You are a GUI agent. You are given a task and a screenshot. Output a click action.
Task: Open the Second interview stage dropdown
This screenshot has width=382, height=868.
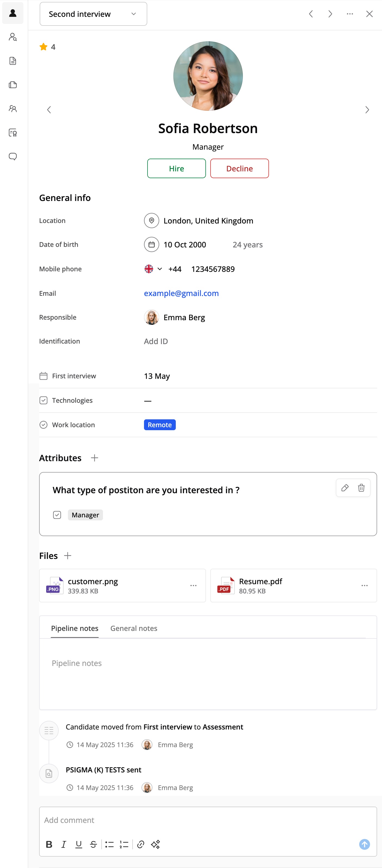click(x=93, y=14)
